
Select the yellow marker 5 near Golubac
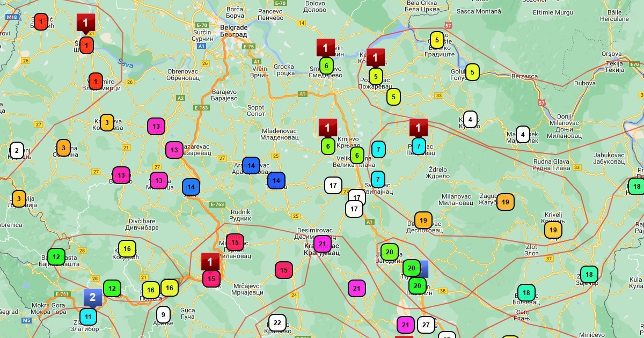(472, 72)
